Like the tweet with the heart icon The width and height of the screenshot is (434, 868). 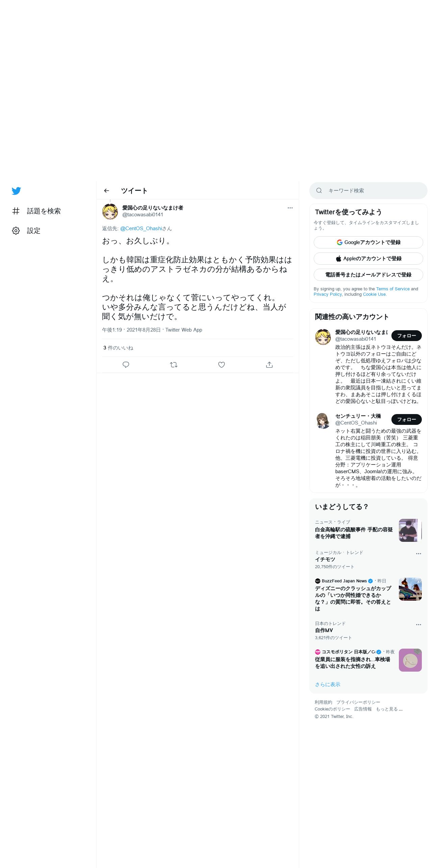221,365
